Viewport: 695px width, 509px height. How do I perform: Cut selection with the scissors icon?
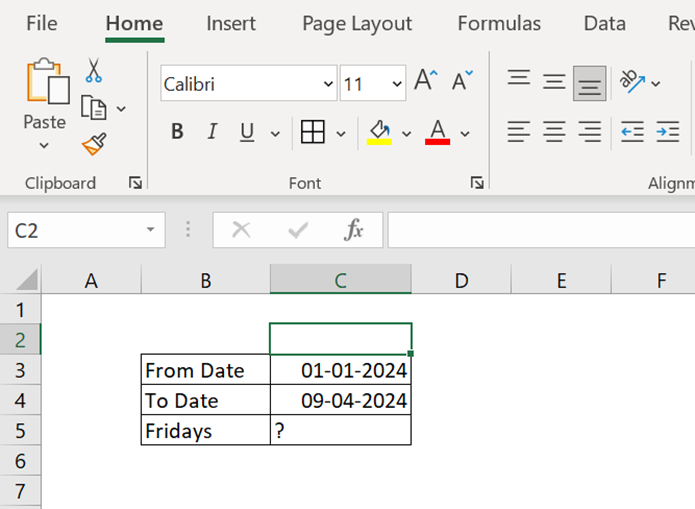94,70
